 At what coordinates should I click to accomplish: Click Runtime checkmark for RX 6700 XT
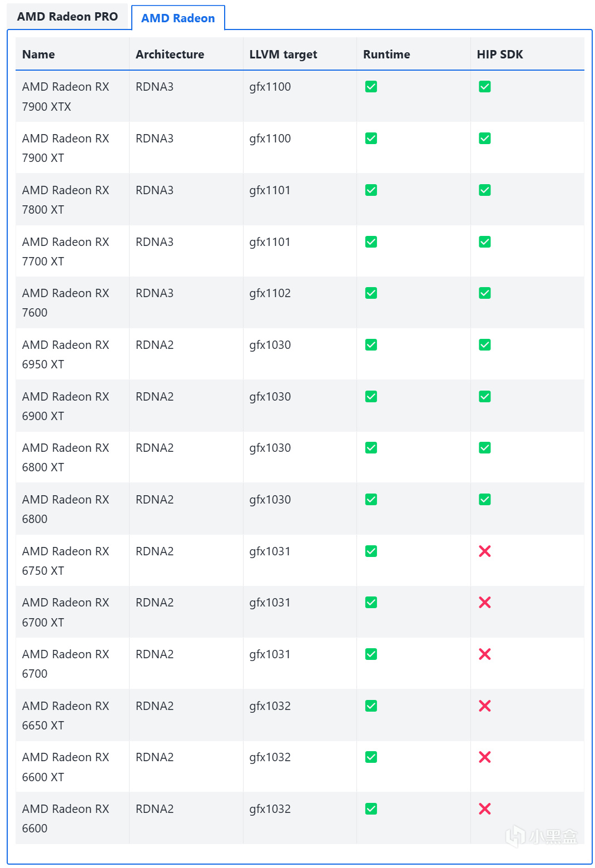[x=371, y=603]
